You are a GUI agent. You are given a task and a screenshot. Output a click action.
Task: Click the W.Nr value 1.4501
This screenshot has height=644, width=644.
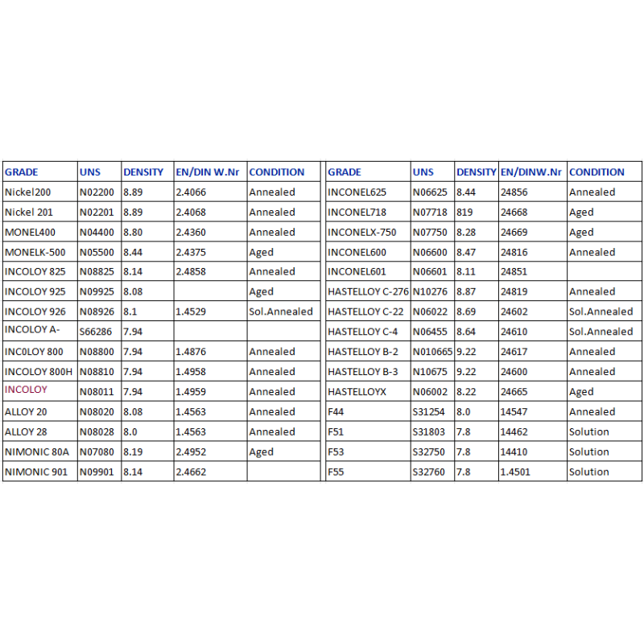click(533, 472)
